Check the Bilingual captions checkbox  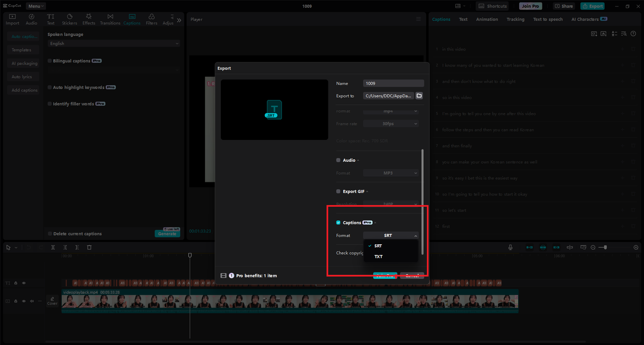click(x=49, y=61)
